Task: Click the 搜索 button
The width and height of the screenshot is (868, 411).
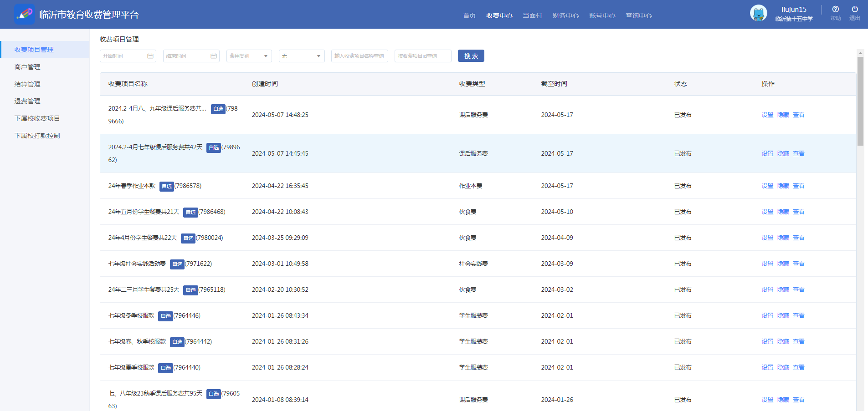Action: (x=471, y=56)
